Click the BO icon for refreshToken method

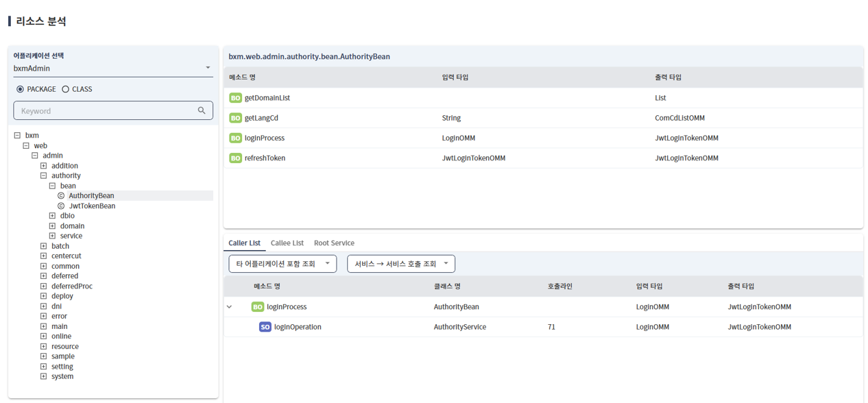[235, 158]
